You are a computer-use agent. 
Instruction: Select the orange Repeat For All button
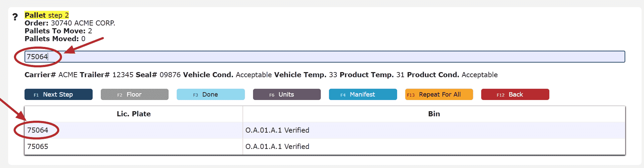point(439,95)
